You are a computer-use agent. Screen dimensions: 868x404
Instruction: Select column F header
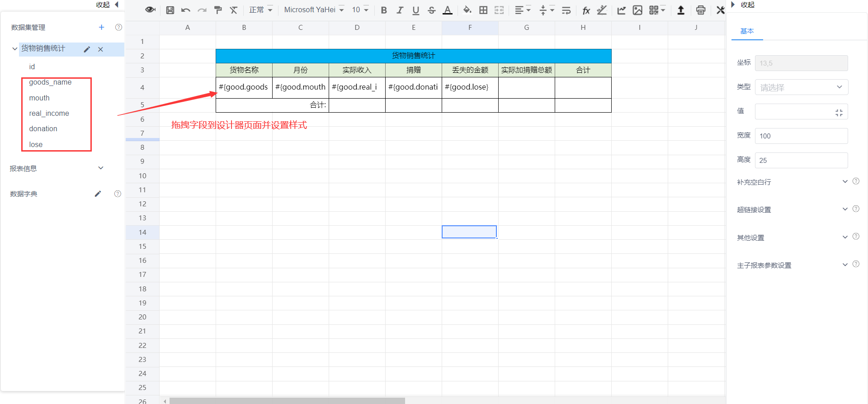click(470, 28)
